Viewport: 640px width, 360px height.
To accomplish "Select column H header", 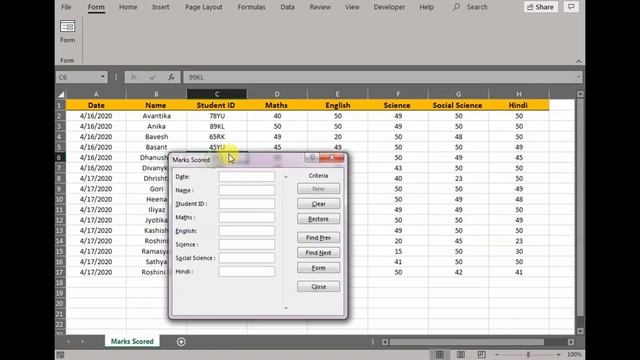I will pyautogui.click(x=519, y=94).
